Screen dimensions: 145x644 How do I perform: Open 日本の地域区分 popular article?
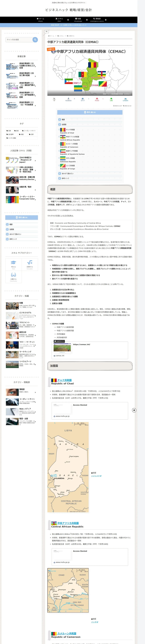point(22,160)
